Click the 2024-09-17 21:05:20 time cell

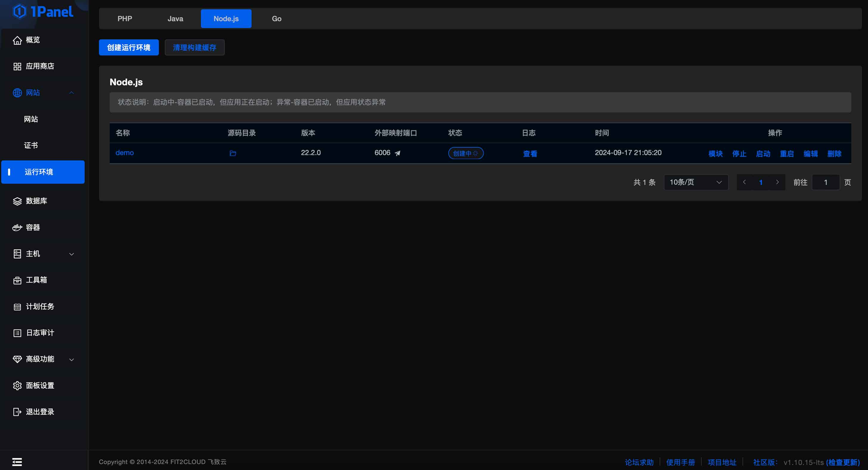pos(628,153)
